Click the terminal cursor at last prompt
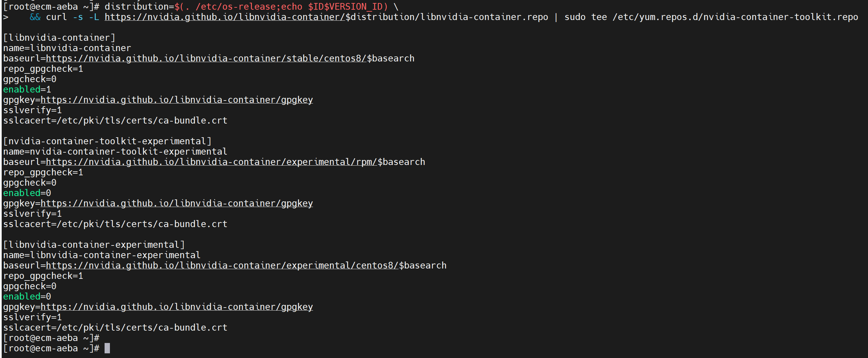 tap(107, 348)
